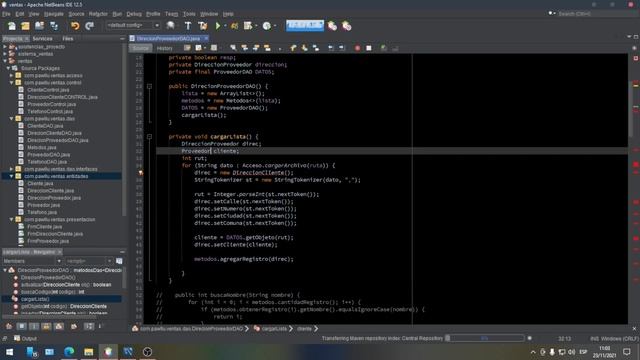This screenshot has height=360, width=640.
Task: Open the Run Project dropdown arrow
Action: 225,26
